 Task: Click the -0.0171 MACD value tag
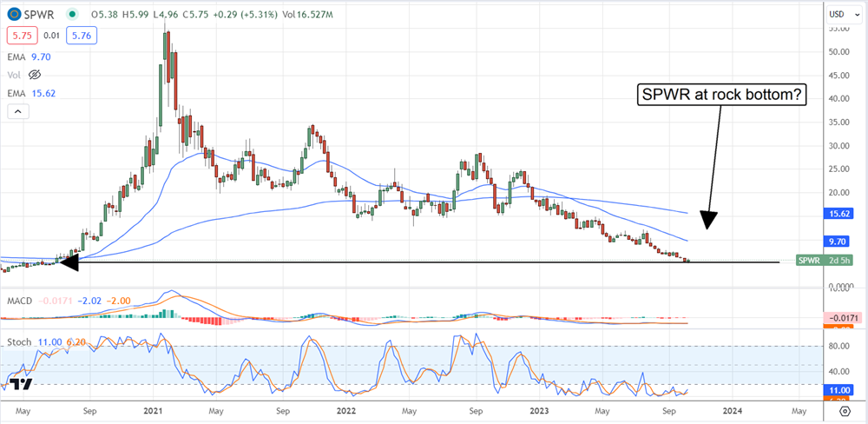843,321
